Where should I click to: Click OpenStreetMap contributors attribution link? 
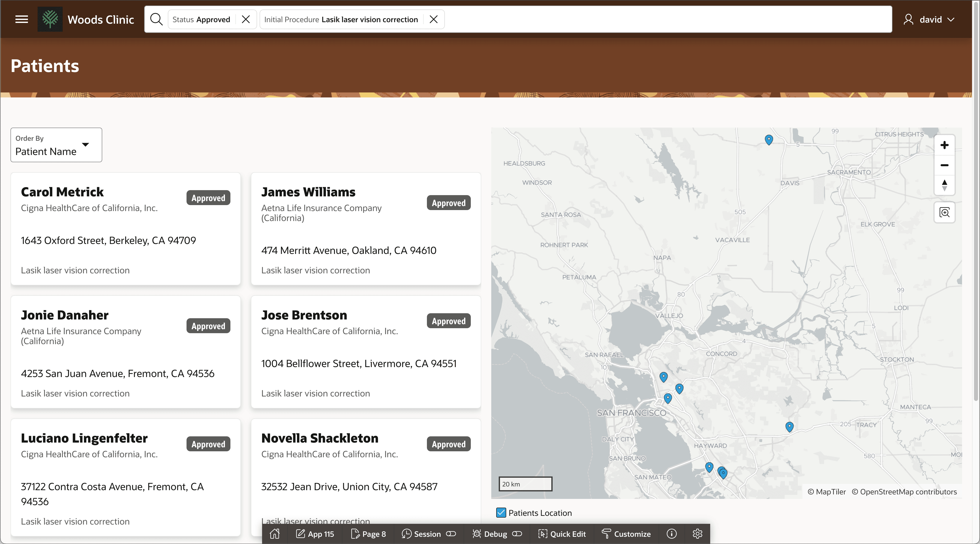904,491
